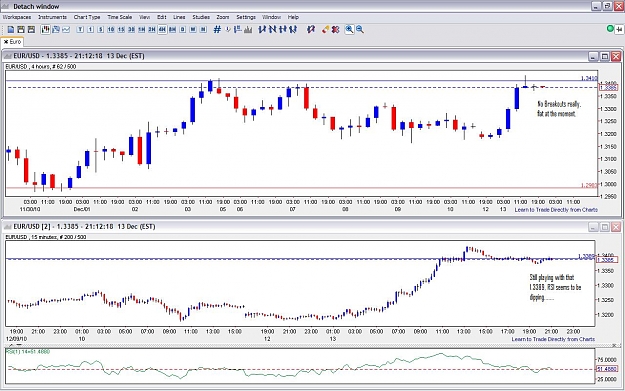Click the 1.3385 price label on upper chart
The width and height of the screenshot is (625, 391).
click(608, 88)
